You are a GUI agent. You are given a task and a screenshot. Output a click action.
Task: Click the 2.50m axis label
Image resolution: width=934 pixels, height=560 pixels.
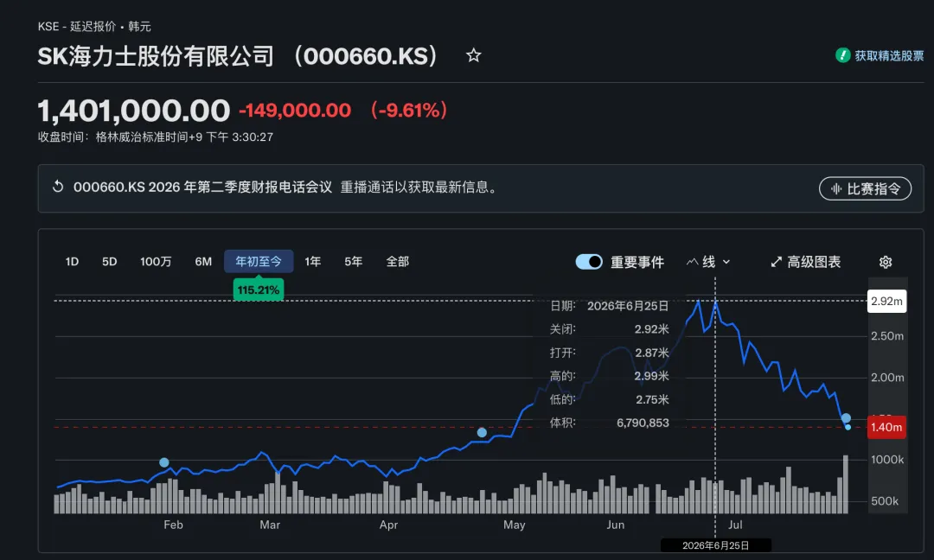(x=887, y=336)
